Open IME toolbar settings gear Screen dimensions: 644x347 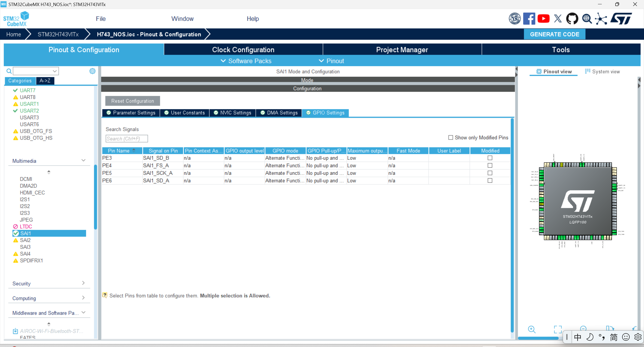(x=638, y=337)
